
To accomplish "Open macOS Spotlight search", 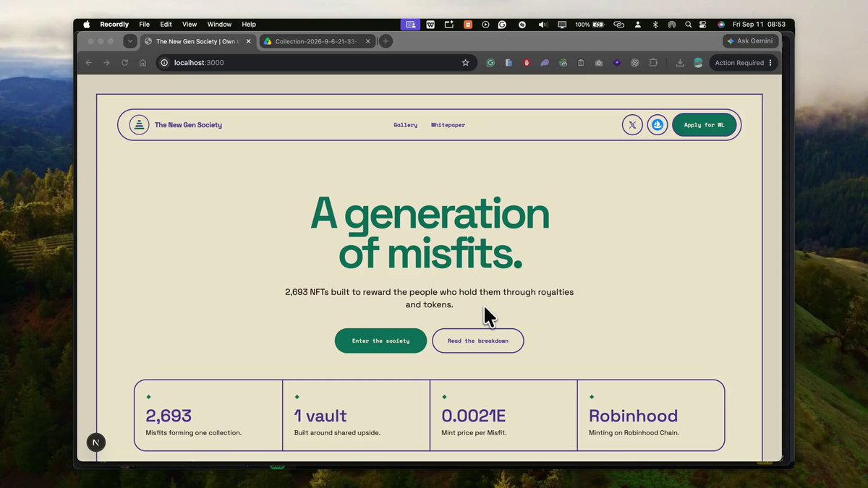I will 688,25.
